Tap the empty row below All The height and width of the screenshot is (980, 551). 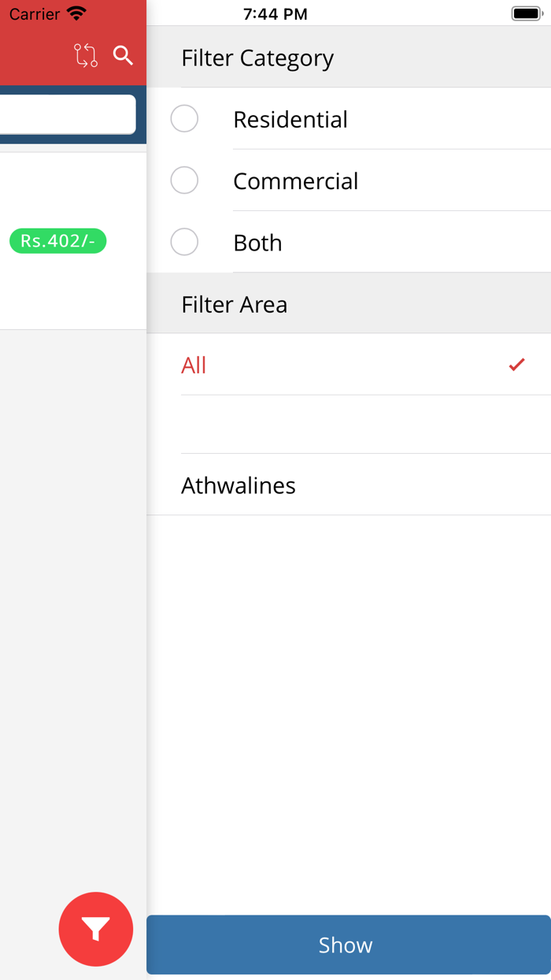pos(346,425)
